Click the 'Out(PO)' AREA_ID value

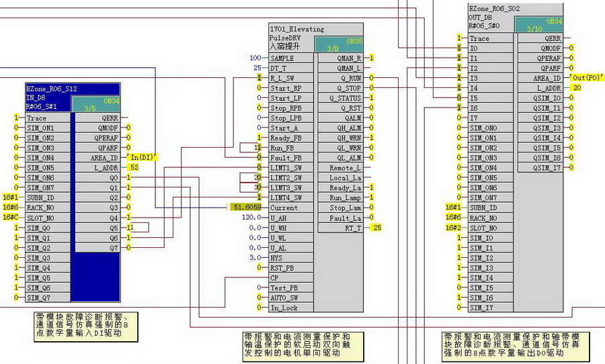[x=587, y=77]
